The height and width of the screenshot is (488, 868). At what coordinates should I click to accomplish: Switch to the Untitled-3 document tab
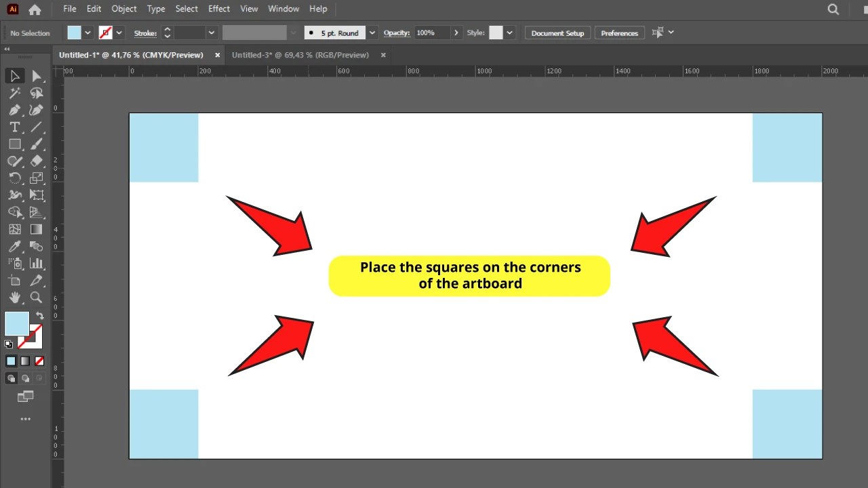tap(301, 55)
